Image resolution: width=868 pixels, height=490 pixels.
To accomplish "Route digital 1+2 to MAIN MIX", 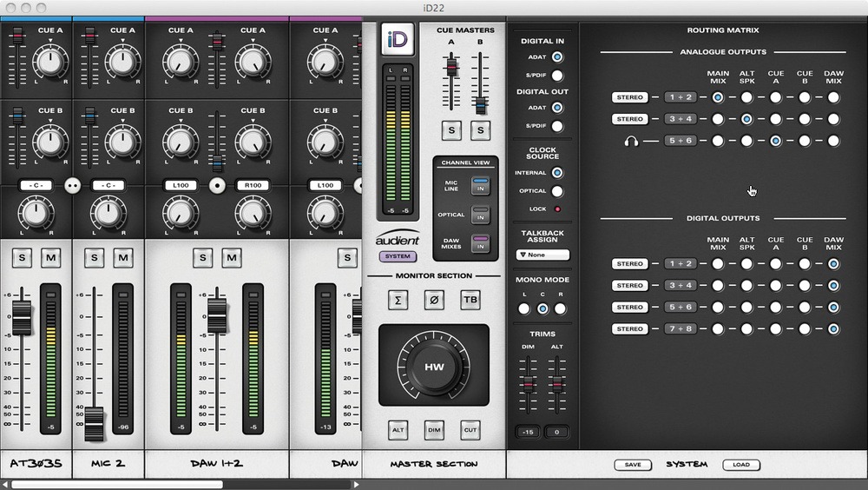I will (718, 264).
